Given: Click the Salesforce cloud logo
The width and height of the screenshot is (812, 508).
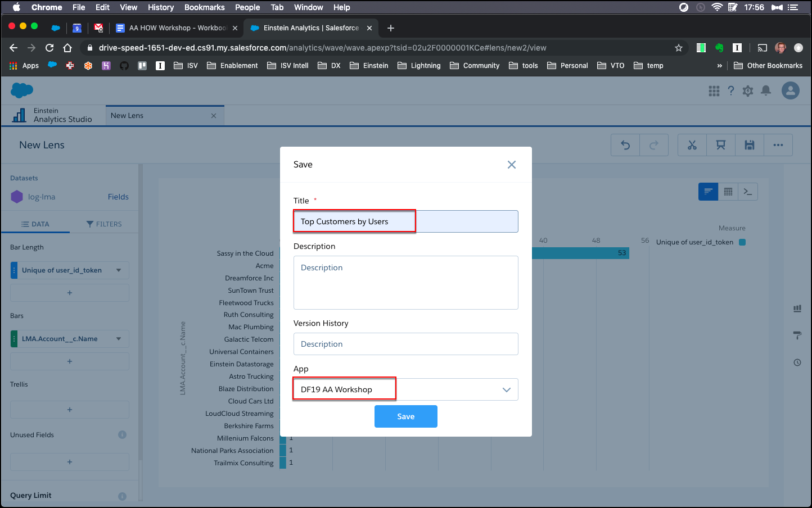Looking at the screenshot, I should [x=22, y=90].
